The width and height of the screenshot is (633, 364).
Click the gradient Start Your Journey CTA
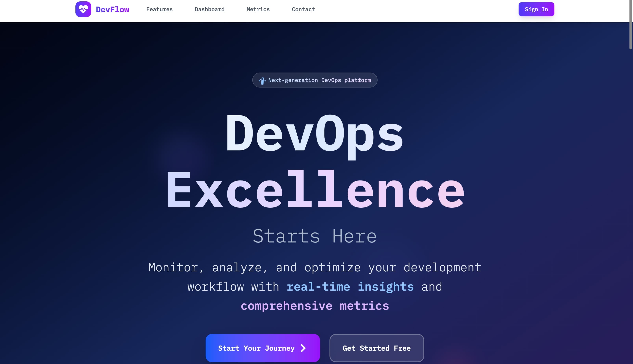point(263,348)
